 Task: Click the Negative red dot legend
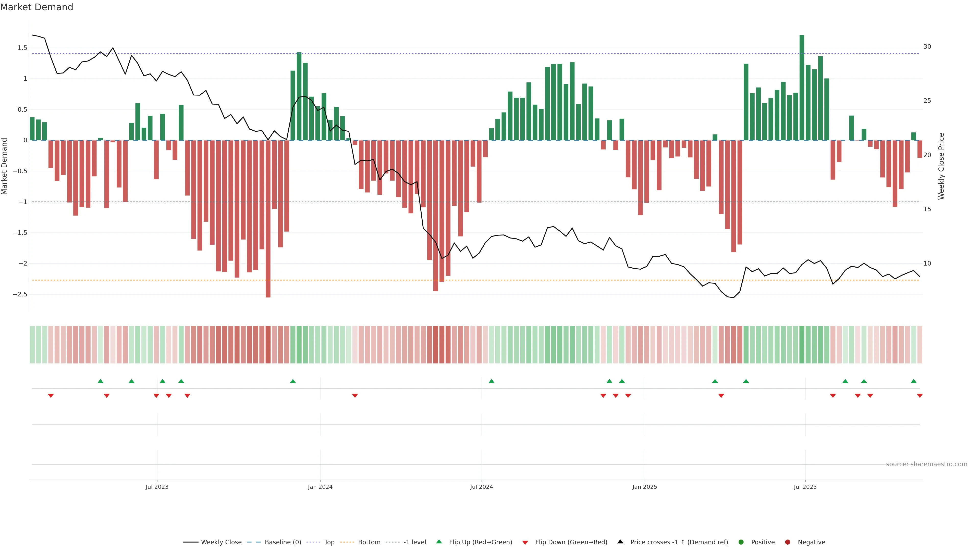point(788,542)
